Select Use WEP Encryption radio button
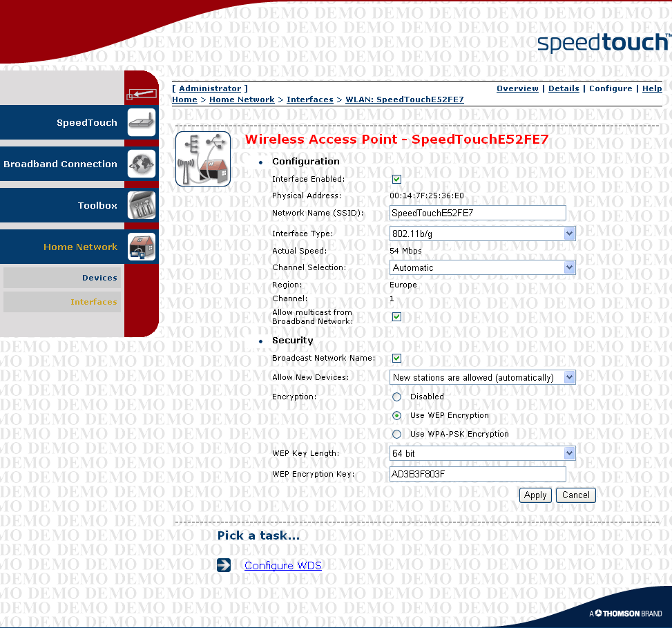Screen dimensions: 672x628 click(x=397, y=415)
